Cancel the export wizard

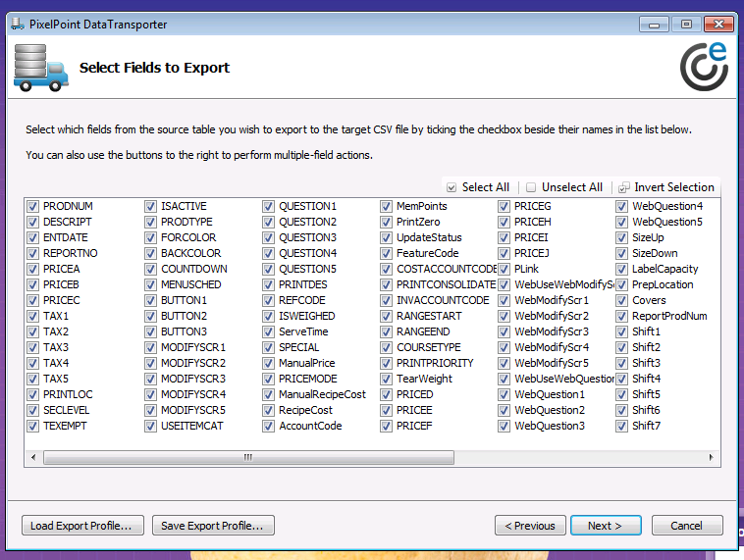click(687, 526)
